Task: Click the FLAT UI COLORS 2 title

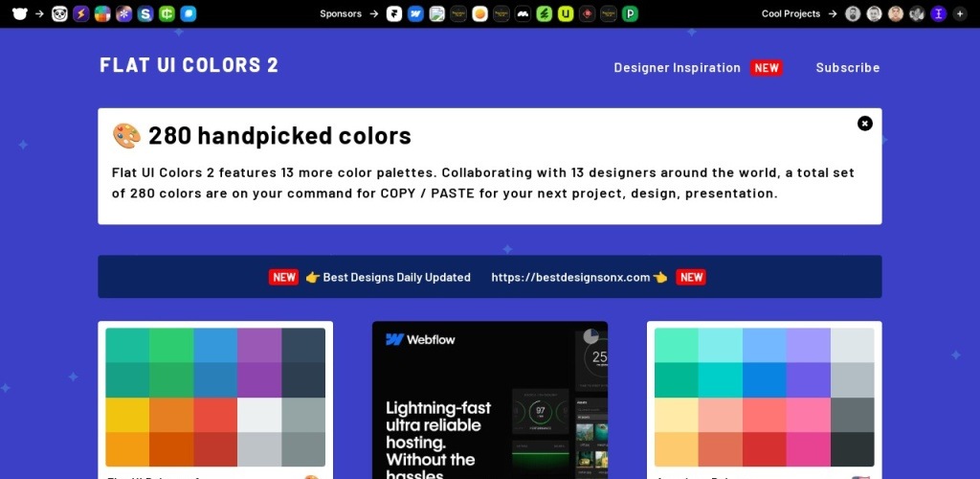Action: [189, 65]
